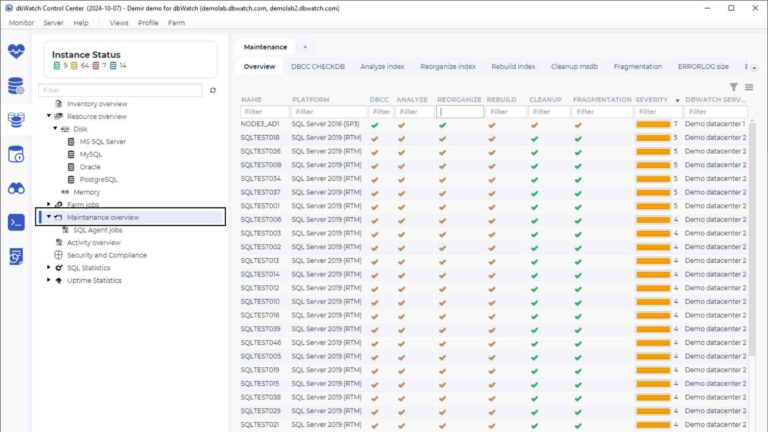Collapse the Disk tree node

tap(55, 128)
